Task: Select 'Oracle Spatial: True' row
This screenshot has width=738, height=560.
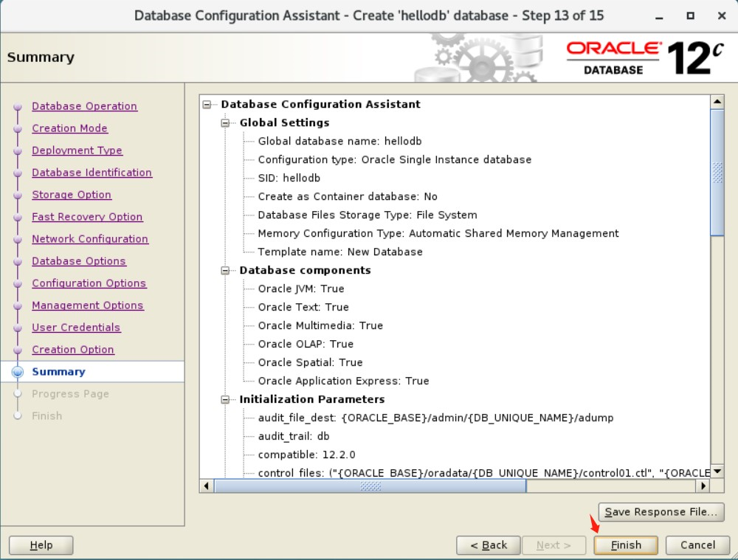Action: point(310,362)
